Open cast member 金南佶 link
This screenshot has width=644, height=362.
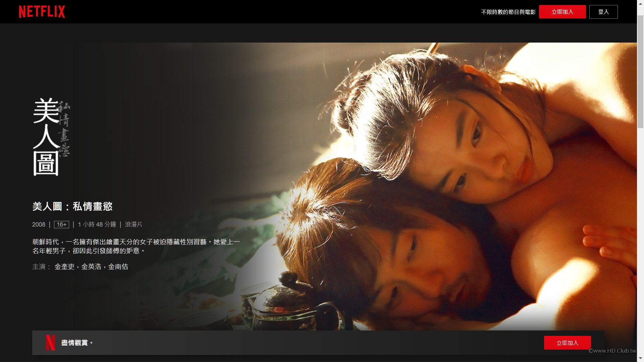(118, 267)
